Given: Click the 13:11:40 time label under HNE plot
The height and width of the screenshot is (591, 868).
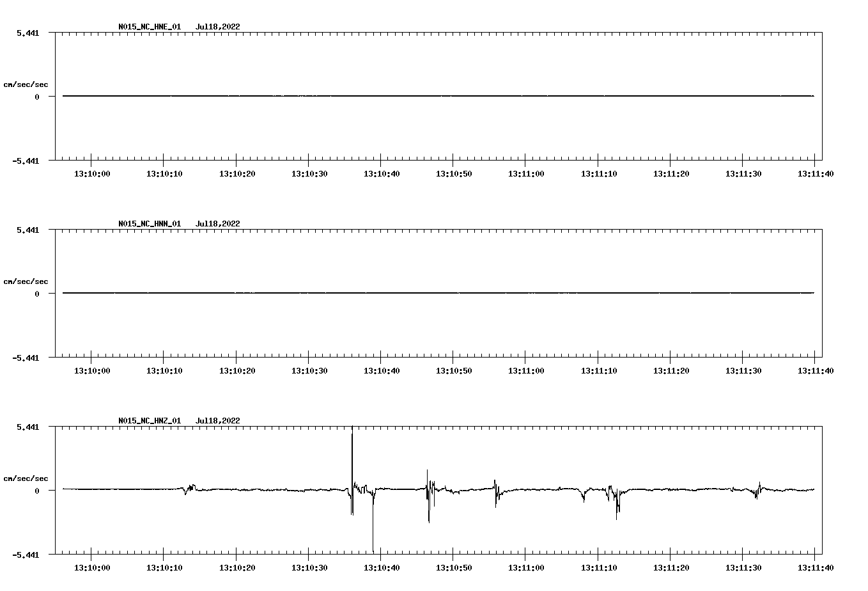Looking at the screenshot, I should point(815,173).
